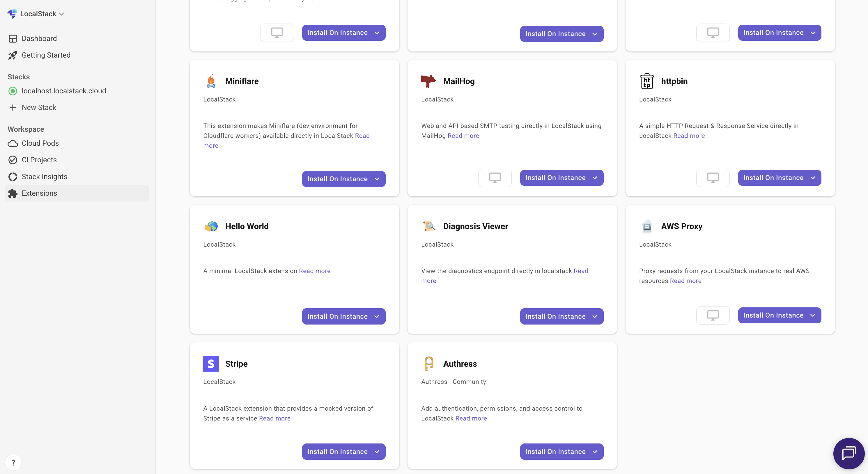
Task: Click the monitor icon on AWS Proxy card
Action: (713, 315)
